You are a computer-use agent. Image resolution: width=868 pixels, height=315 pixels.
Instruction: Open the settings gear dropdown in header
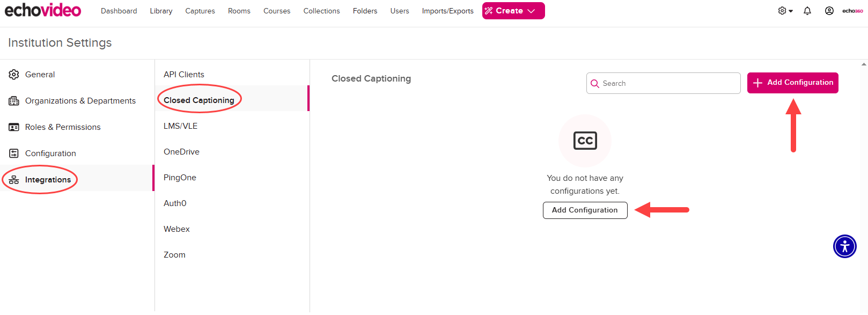(x=785, y=11)
